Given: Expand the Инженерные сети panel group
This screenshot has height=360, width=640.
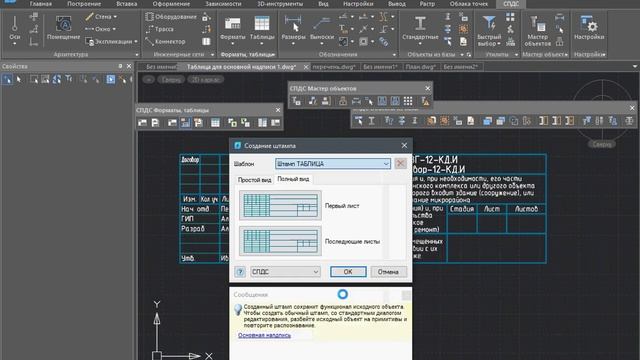Looking at the screenshot, I should click(x=212, y=55).
